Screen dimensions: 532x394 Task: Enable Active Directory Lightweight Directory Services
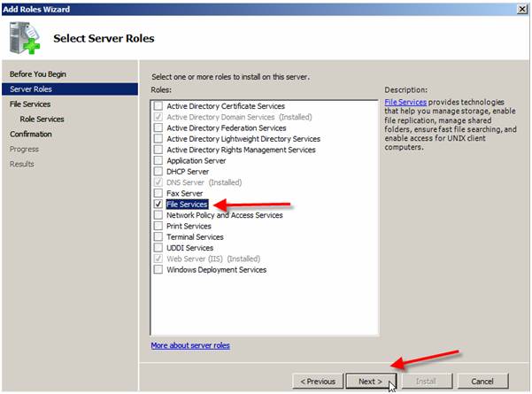[158, 138]
